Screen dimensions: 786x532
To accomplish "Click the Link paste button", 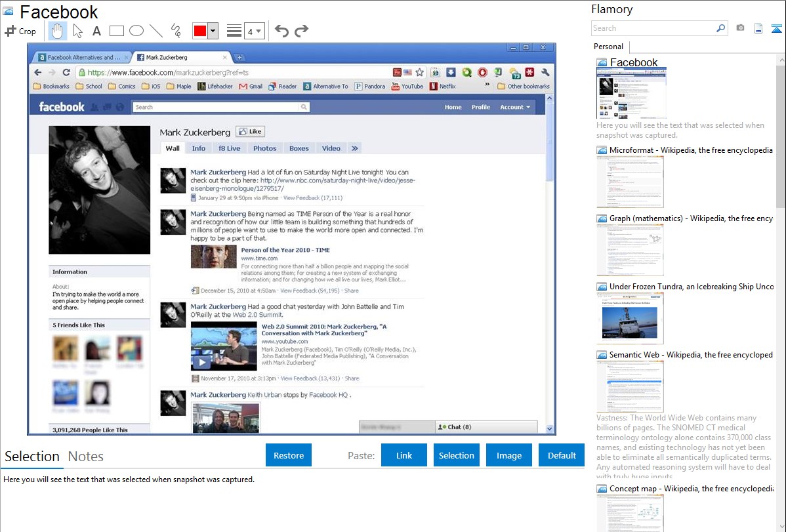I will point(404,455).
